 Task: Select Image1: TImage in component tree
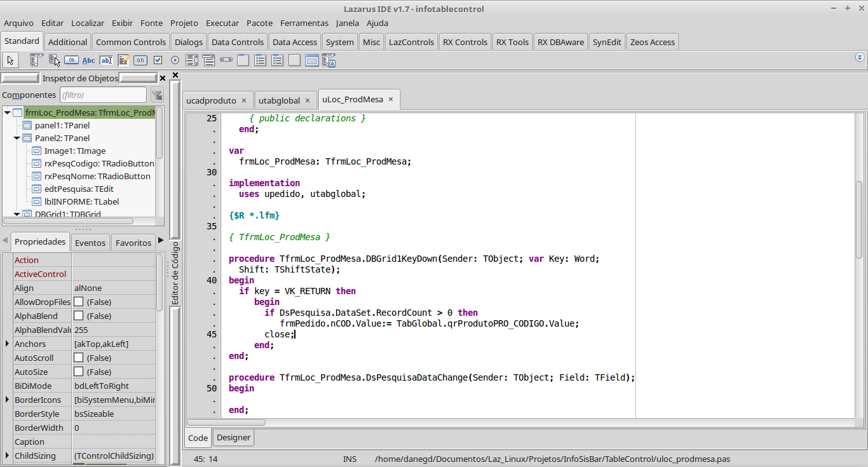click(75, 151)
